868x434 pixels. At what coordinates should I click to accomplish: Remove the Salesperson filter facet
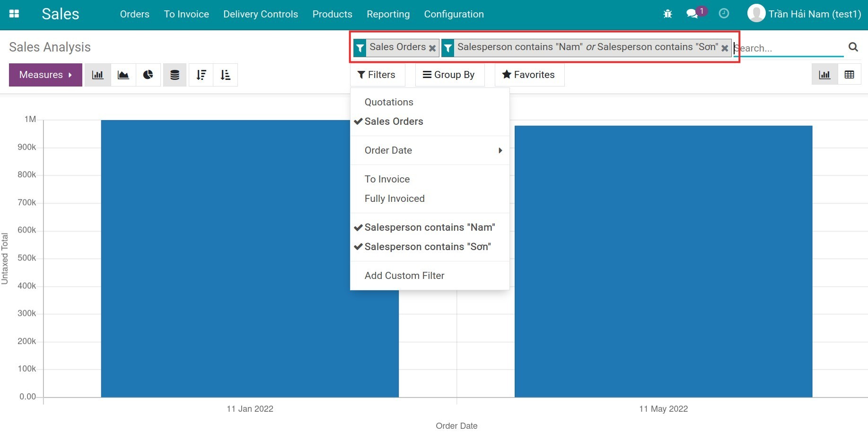pyautogui.click(x=725, y=48)
